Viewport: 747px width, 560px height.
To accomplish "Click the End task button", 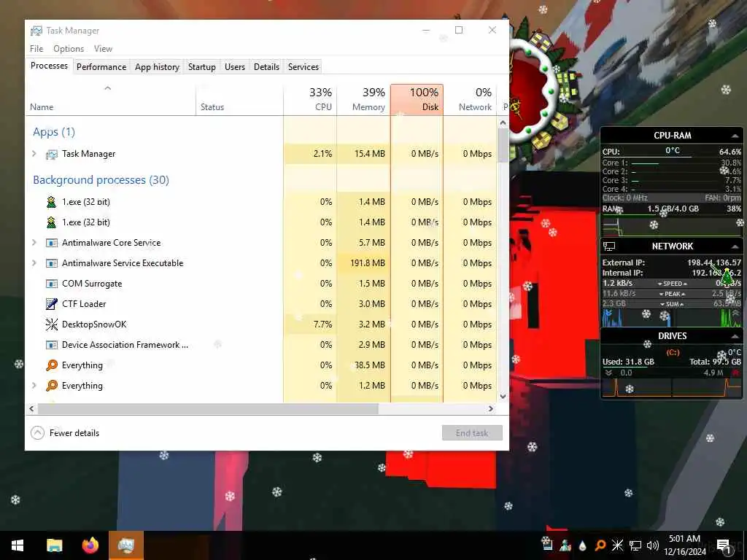I will point(472,433).
